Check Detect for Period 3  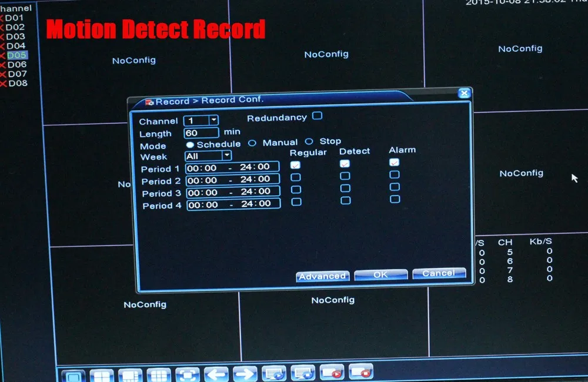[345, 188]
